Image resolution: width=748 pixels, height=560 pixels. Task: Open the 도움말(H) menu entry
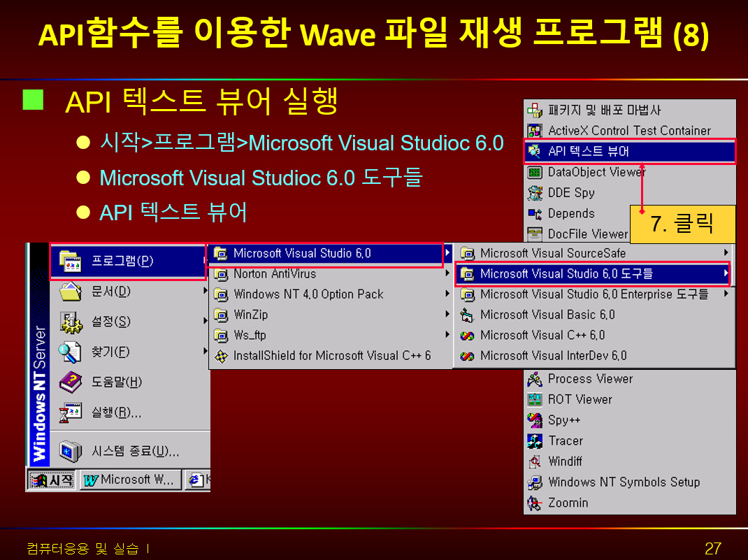tap(130, 382)
